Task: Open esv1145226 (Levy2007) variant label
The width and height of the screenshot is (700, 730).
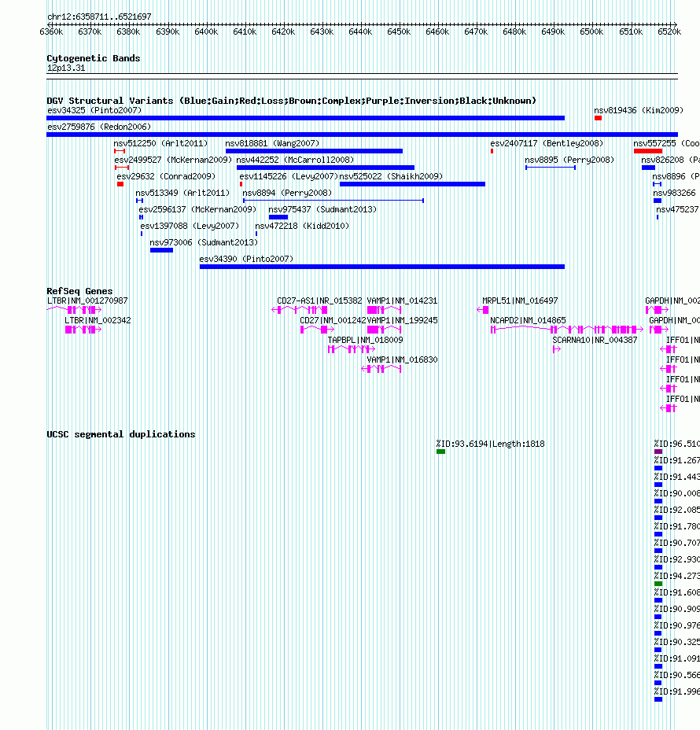Action: click(x=289, y=176)
